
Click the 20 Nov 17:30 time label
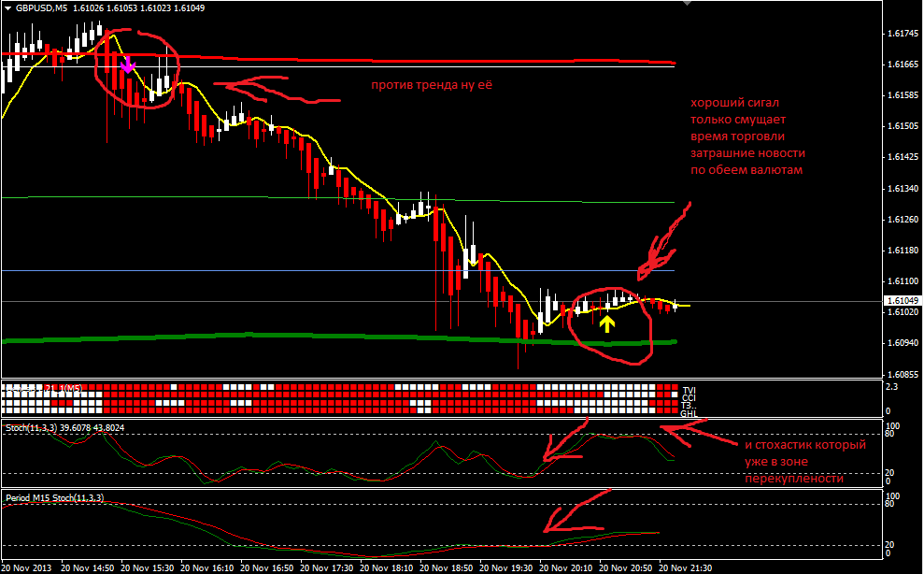point(326,568)
